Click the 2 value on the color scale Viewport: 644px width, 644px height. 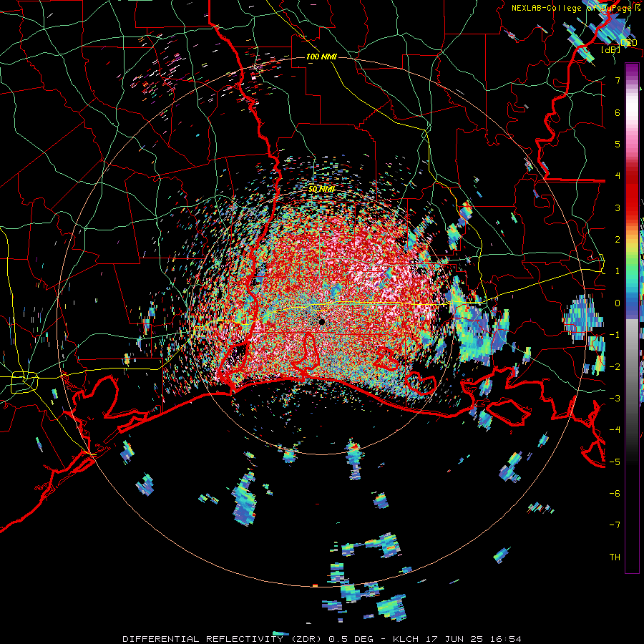[x=618, y=240]
